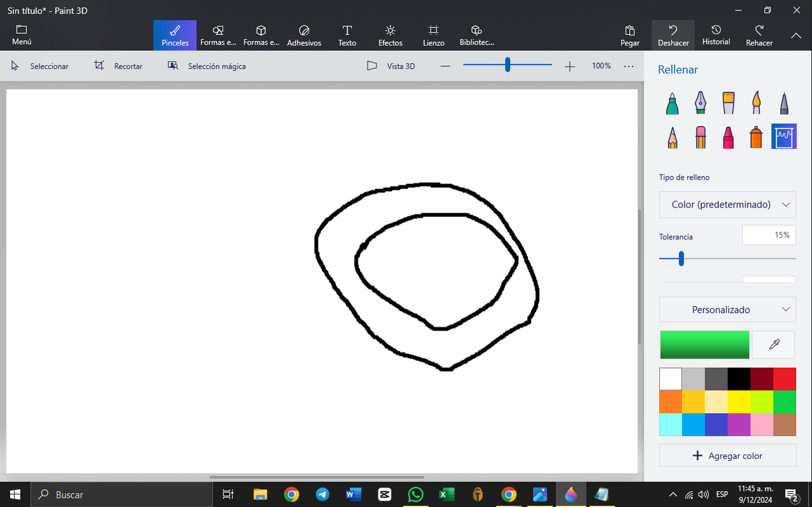812x507 pixels.
Task: Zoom in with the plus button
Action: [570, 66]
